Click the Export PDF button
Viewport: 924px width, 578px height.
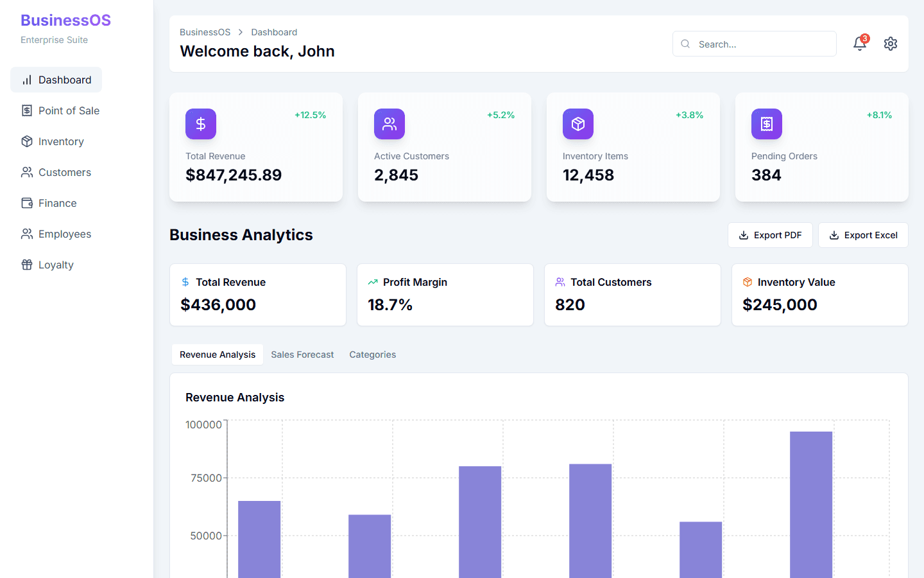pyautogui.click(x=770, y=235)
